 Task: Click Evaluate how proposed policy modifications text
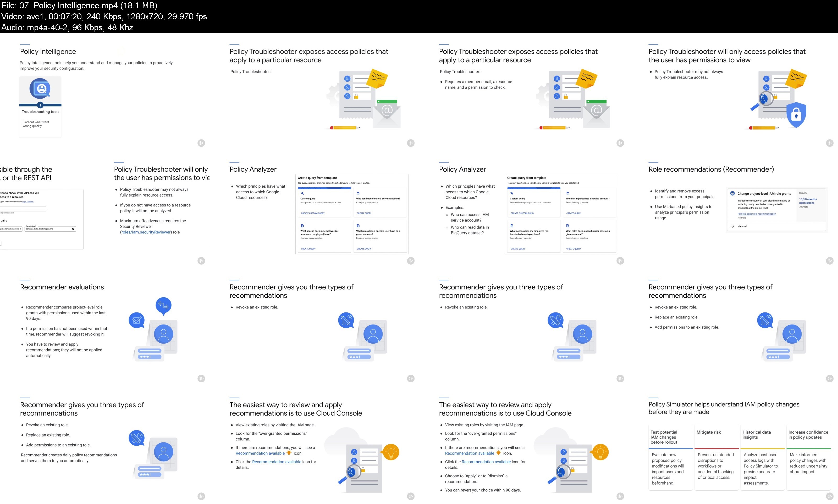668,469
